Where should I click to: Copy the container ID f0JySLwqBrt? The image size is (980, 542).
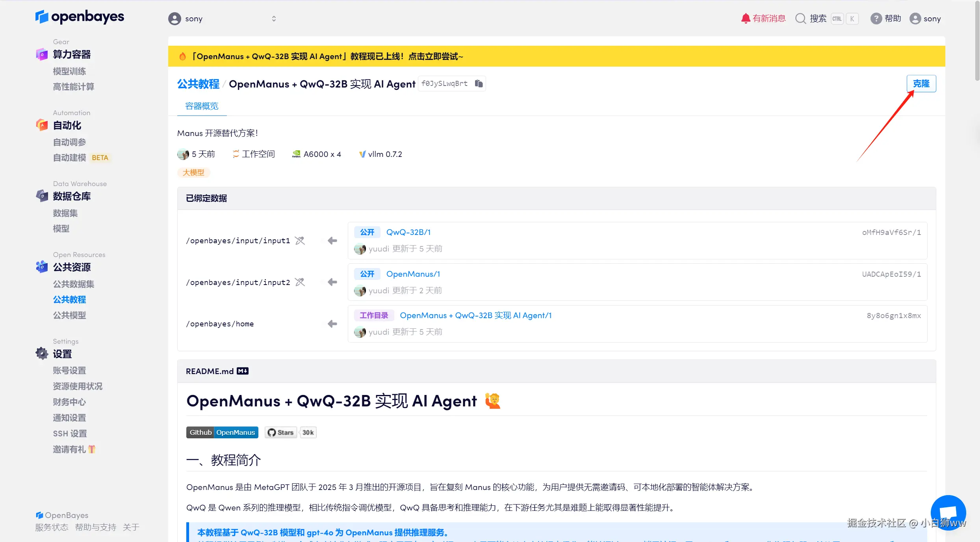[x=479, y=84]
